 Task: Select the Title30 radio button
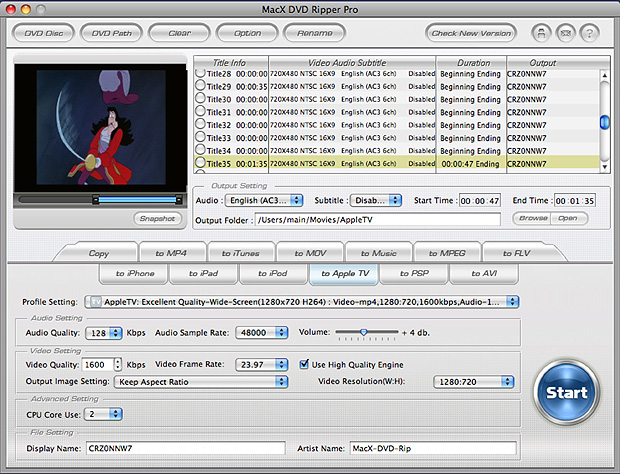click(200, 98)
